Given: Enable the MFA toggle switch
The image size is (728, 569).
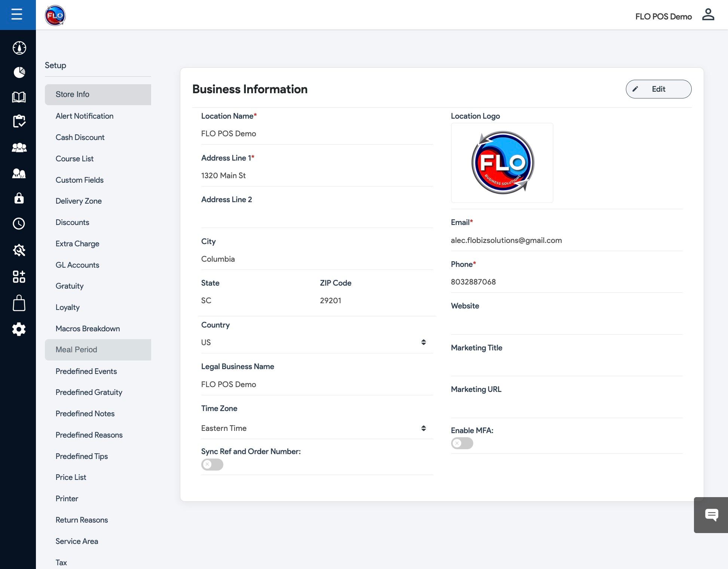Looking at the screenshot, I should 462,443.
